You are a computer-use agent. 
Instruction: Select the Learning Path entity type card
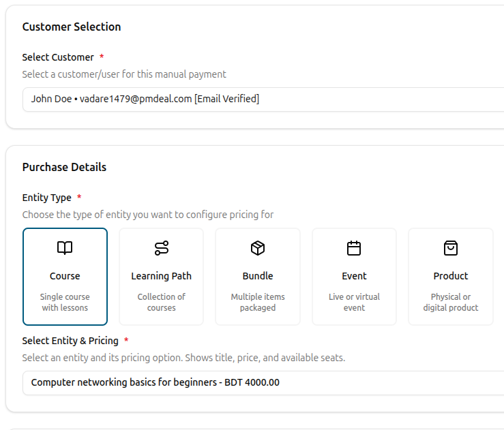pyautogui.click(x=162, y=277)
